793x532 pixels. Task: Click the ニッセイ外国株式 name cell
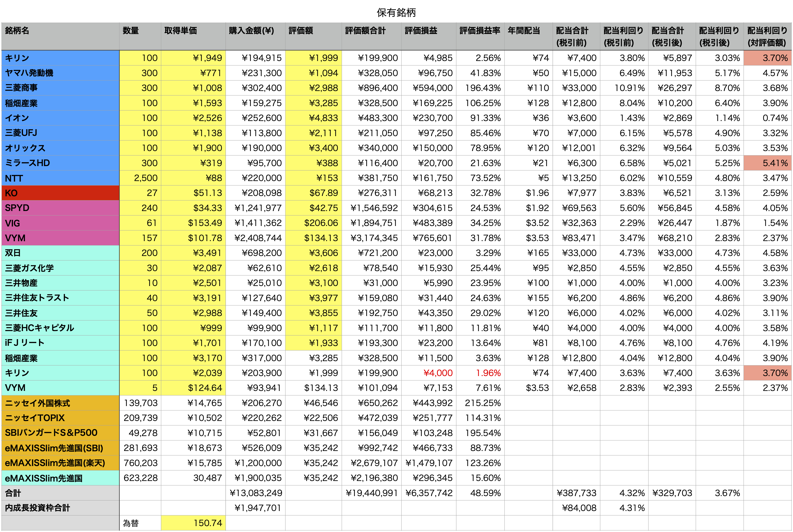click(x=60, y=403)
